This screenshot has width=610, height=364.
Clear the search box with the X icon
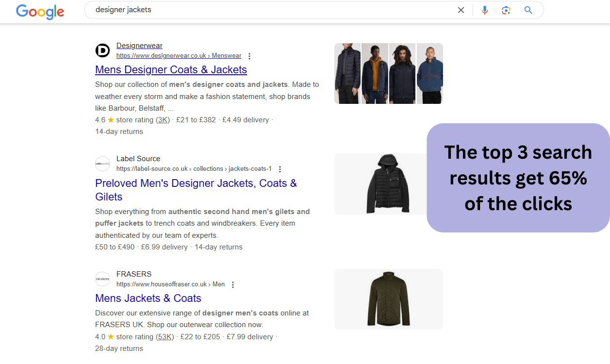(461, 10)
